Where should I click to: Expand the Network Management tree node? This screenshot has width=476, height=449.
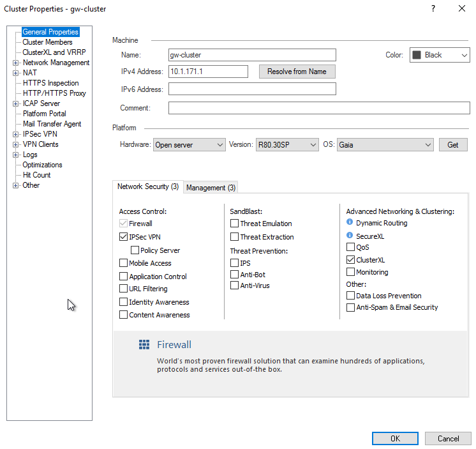15,63
